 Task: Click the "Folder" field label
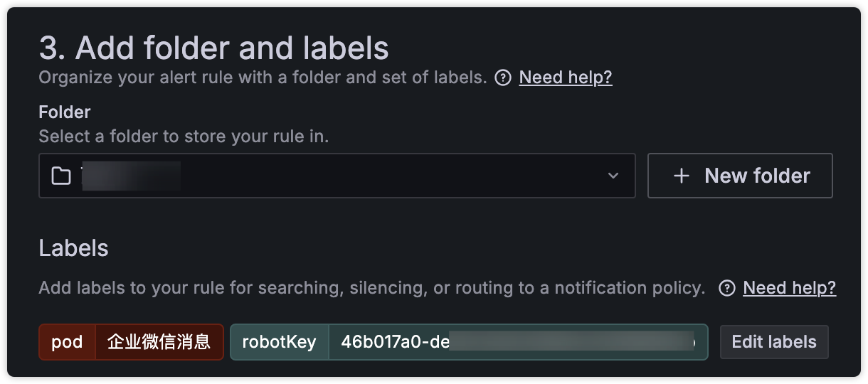(x=65, y=112)
